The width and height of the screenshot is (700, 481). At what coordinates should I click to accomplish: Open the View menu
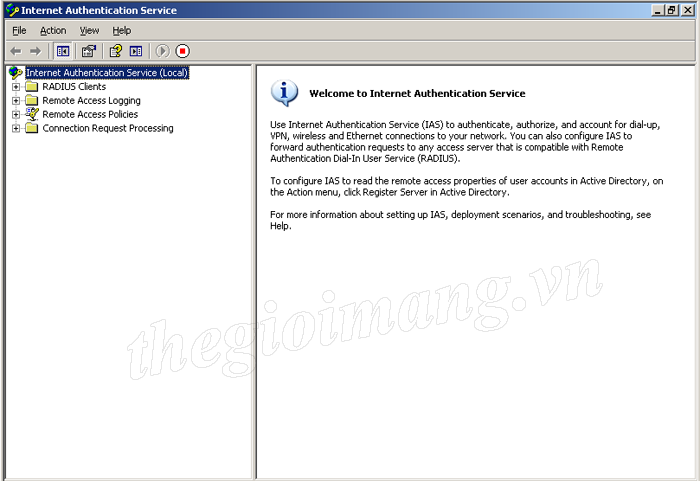[x=89, y=30]
